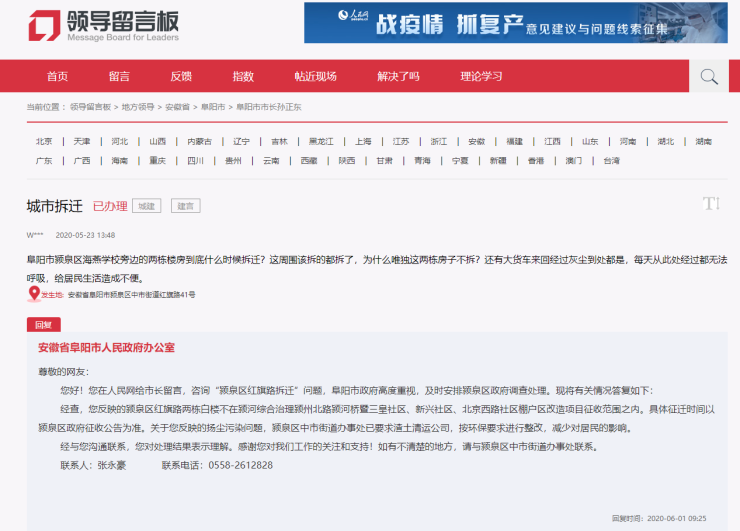Viewport: 740px width, 531px height.
Task: Select the 云南 province link
Action: [x=271, y=160]
